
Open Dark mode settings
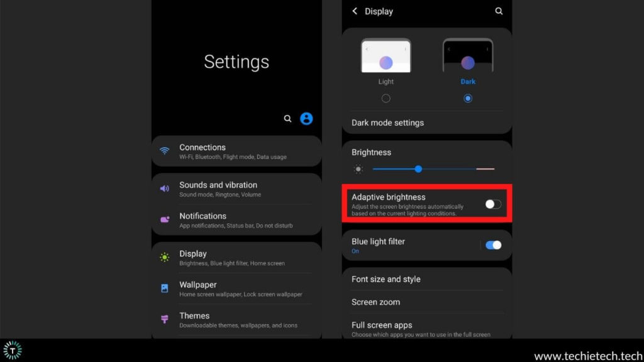coord(427,123)
